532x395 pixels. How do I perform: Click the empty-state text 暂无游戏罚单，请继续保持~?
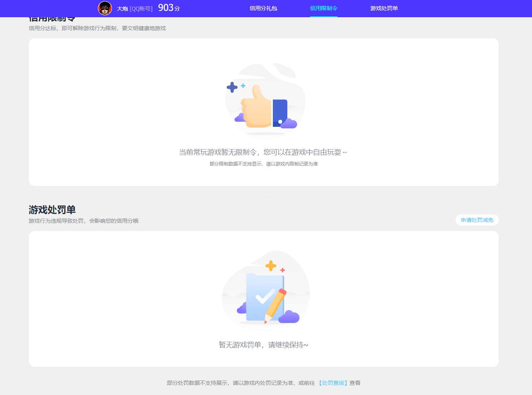tap(263, 344)
